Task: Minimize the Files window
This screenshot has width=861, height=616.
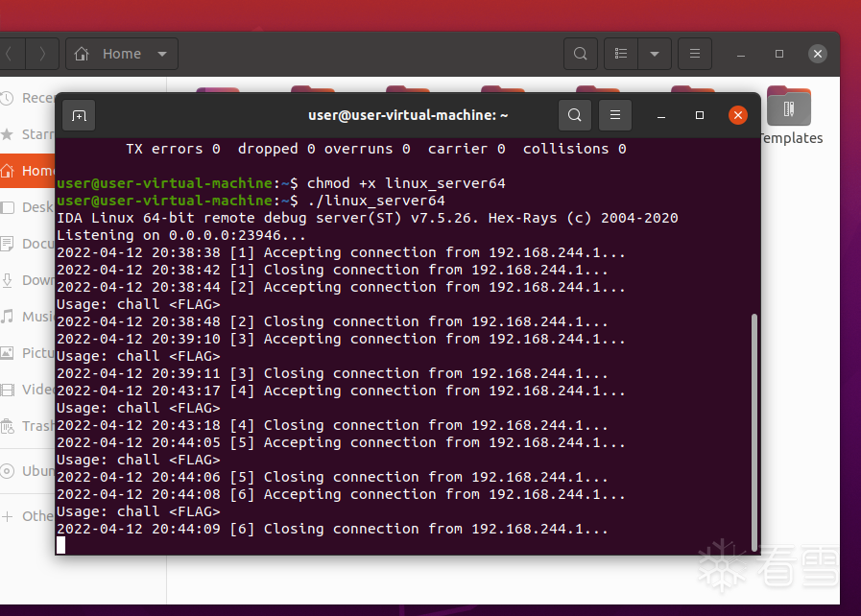Action: tap(741, 54)
